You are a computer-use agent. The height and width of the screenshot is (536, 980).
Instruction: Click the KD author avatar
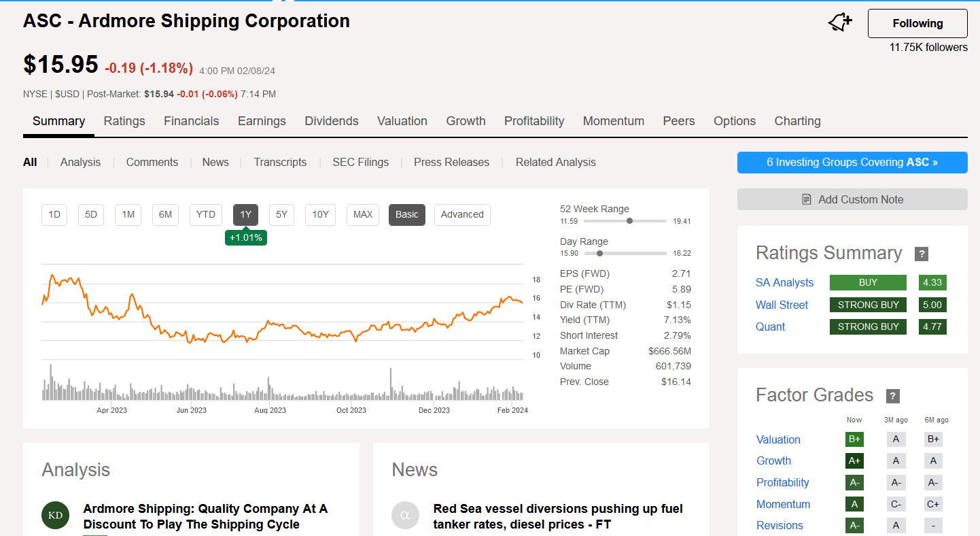click(x=56, y=515)
